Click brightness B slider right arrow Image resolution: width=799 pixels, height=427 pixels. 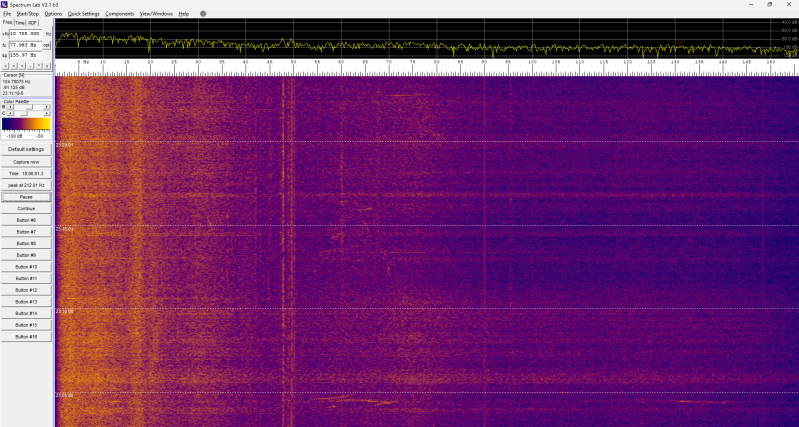[x=47, y=107]
